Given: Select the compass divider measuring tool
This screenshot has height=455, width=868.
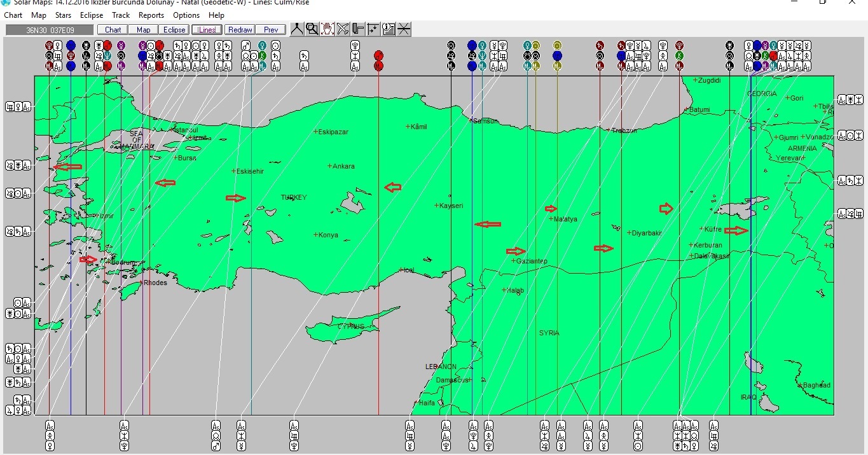Looking at the screenshot, I should [296, 28].
